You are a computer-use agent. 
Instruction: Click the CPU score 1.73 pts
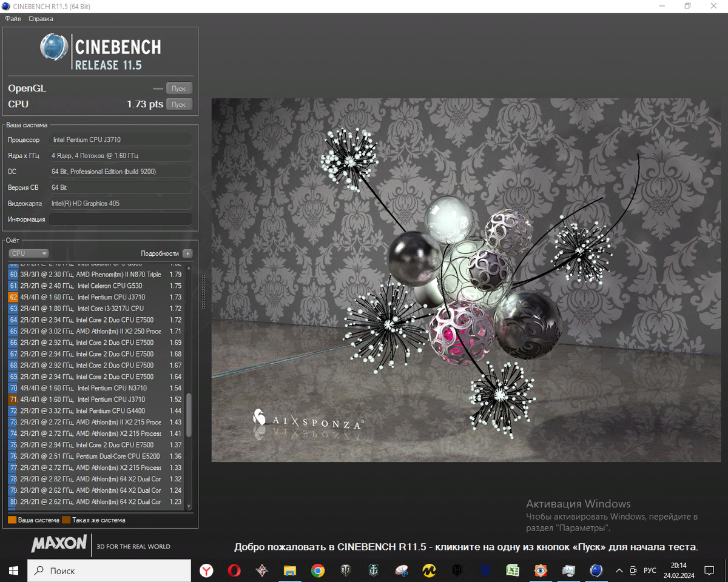pyautogui.click(x=145, y=104)
